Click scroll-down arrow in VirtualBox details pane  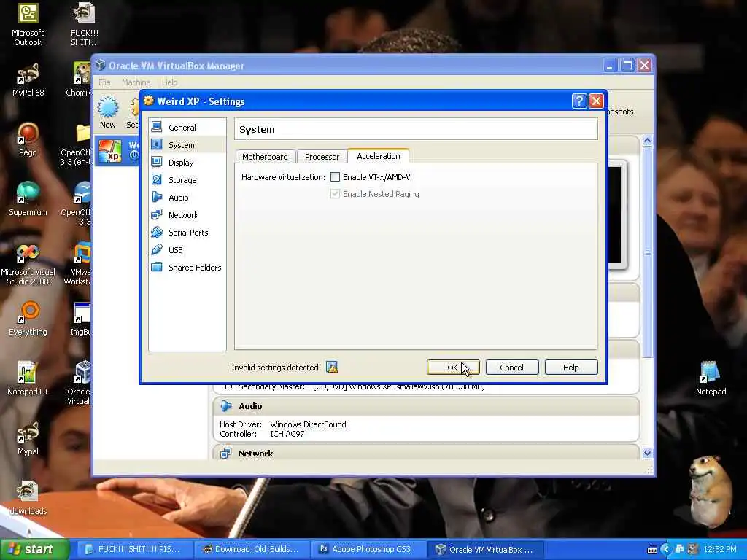pyautogui.click(x=647, y=454)
